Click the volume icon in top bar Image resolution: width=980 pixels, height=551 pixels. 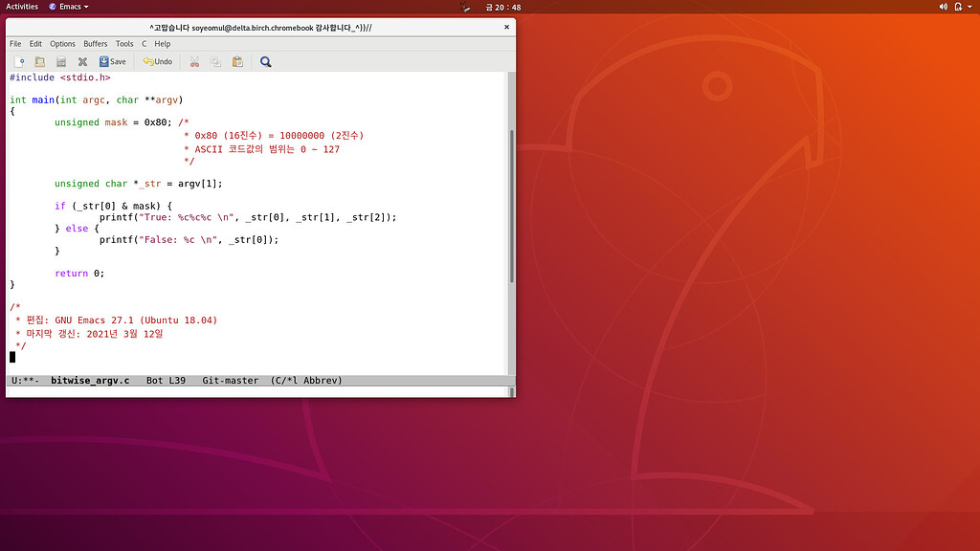coord(943,7)
